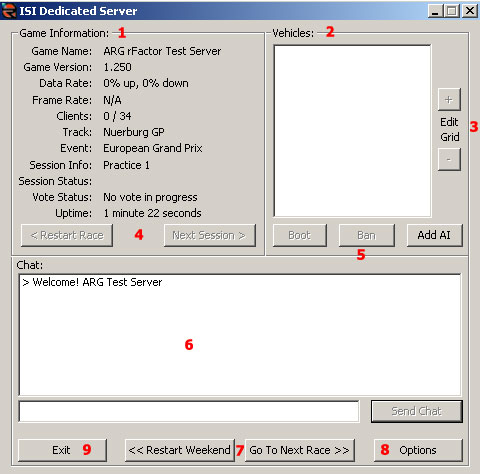This screenshot has height=474, width=480.
Task: Advance with the Next Session button
Action: (210, 235)
